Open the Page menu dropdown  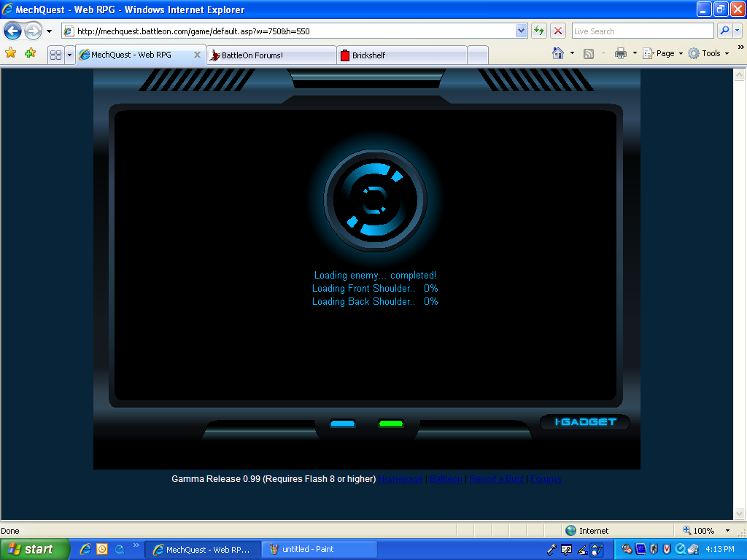[662, 53]
